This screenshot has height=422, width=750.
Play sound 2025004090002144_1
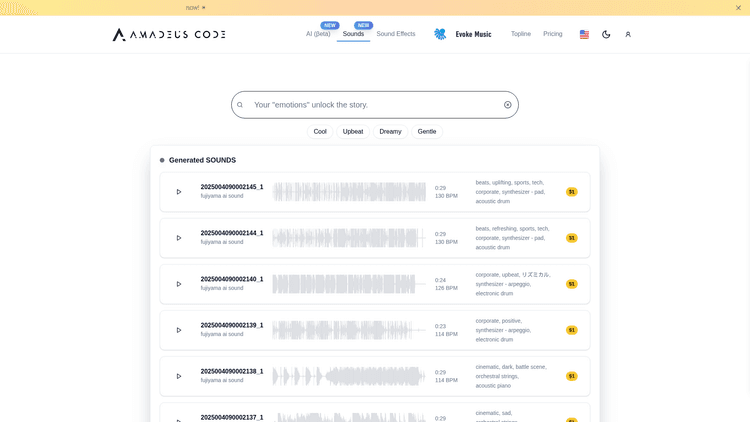point(179,238)
